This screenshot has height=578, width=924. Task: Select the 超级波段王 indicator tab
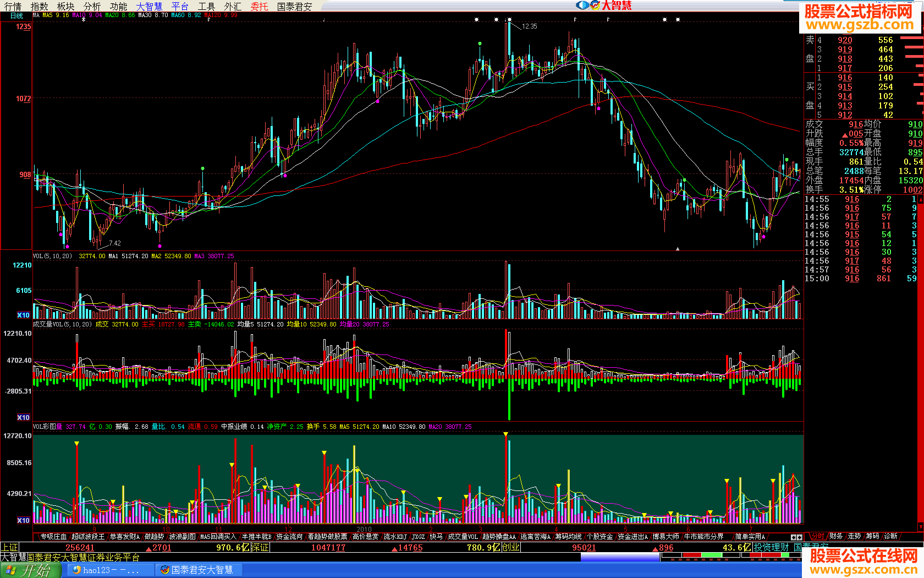tap(88, 536)
